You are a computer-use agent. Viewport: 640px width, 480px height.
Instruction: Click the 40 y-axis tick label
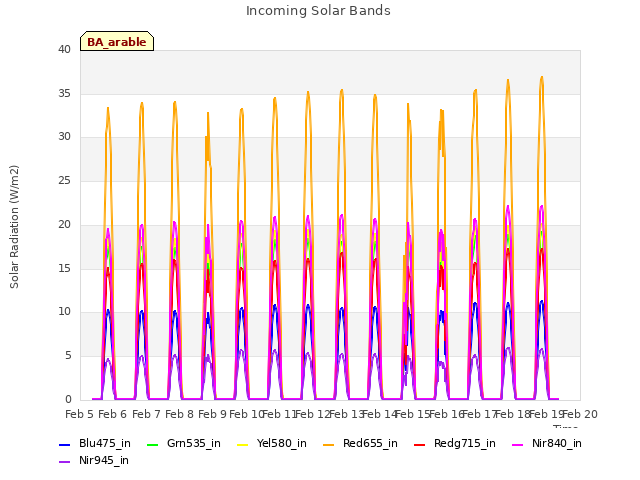[64, 50]
